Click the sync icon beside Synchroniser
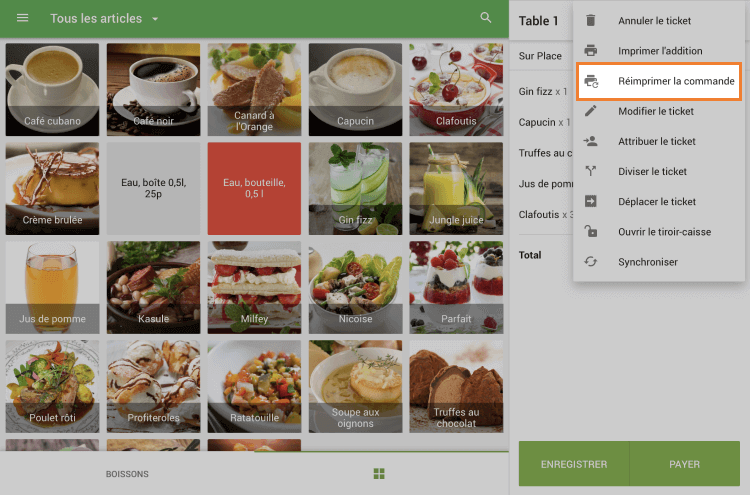Screen dimensions: 750x495 tap(591, 262)
